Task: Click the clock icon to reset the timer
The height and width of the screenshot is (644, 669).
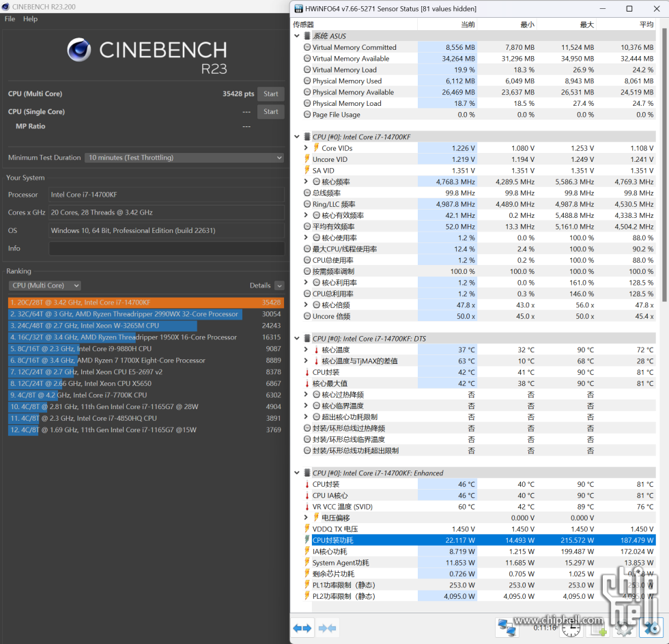Action: [x=571, y=628]
